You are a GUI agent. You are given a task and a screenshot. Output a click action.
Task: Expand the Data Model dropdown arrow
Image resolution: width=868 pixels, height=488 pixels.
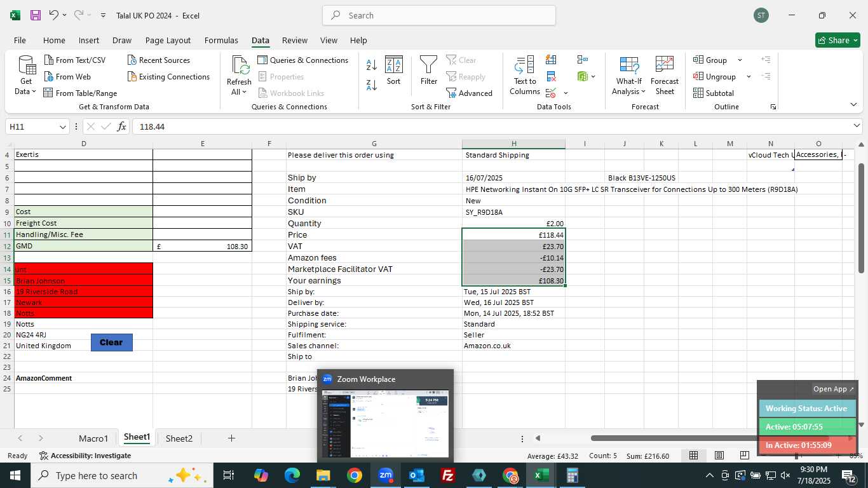point(593,76)
